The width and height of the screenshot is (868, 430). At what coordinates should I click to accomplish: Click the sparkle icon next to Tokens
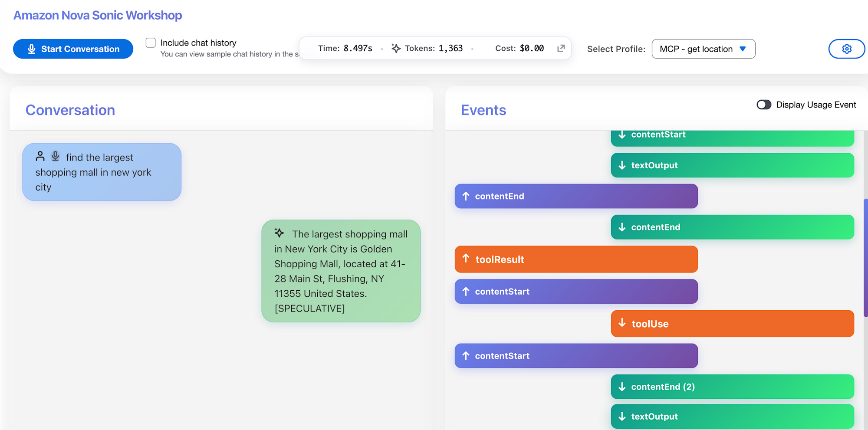pos(396,48)
